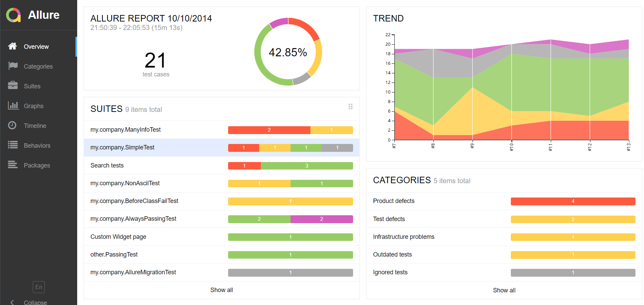The image size is (644, 305).
Task: Open the TREND widget title
Action: tap(388, 18)
